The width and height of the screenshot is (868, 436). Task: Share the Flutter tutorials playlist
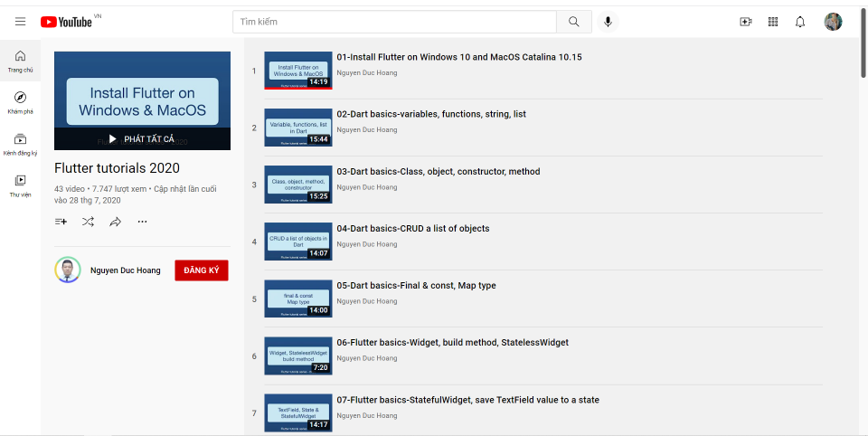[x=115, y=222]
